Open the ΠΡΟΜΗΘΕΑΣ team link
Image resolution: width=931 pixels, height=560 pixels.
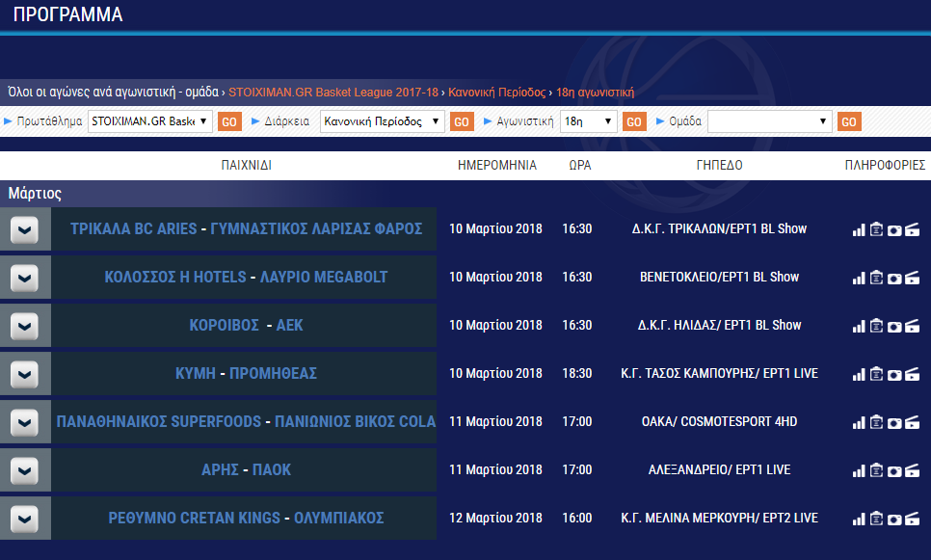(273, 373)
